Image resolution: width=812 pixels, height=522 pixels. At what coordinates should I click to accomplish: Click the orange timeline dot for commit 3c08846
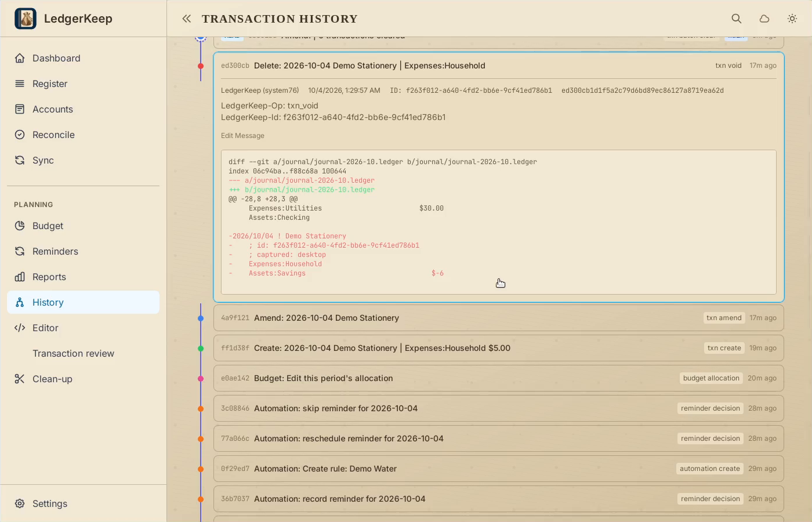201,409
